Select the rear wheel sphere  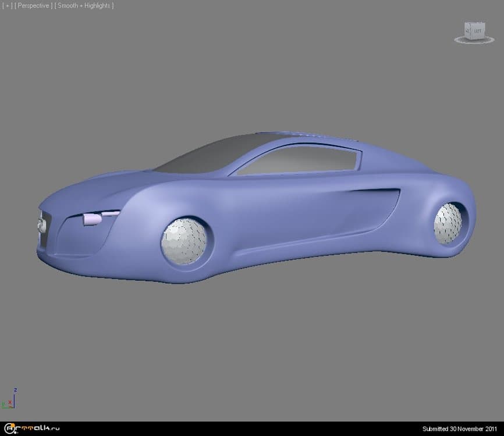(448, 223)
